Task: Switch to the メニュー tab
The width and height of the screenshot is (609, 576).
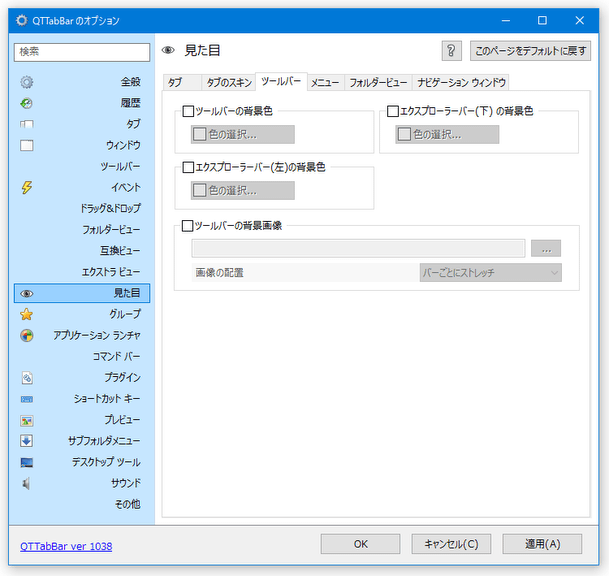Action: click(x=325, y=82)
